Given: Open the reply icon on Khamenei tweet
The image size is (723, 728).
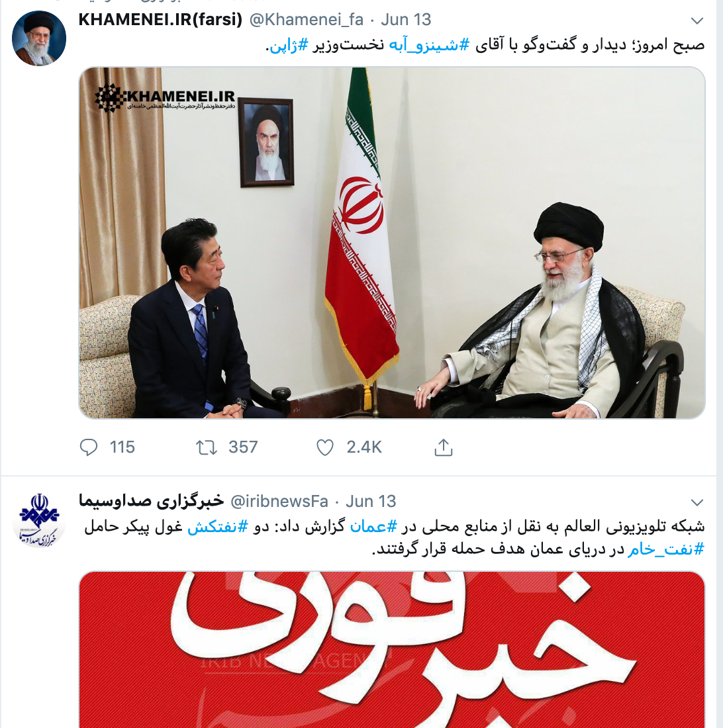Looking at the screenshot, I should pos(89,447).
